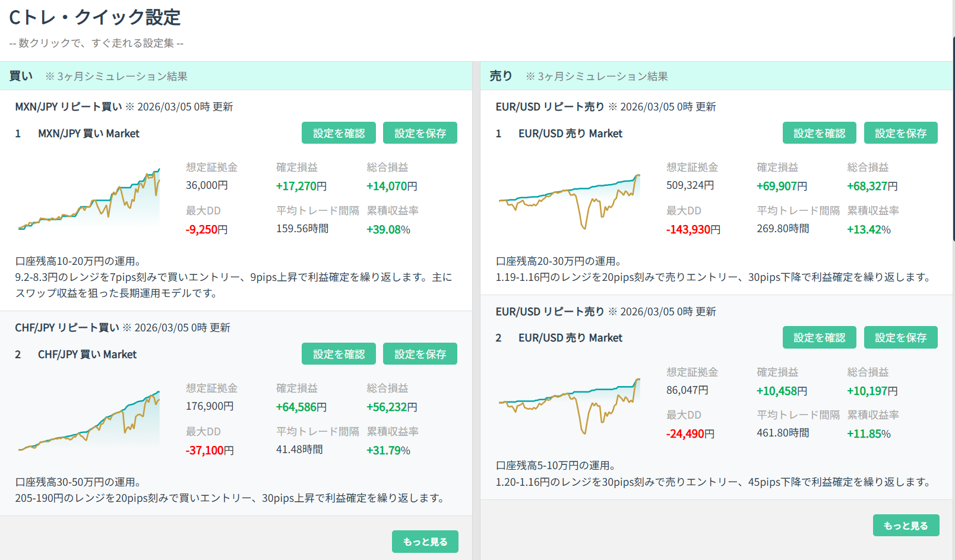Click 設定を確認 for CHF/JPY 買い Market

[x=339, y=354]
